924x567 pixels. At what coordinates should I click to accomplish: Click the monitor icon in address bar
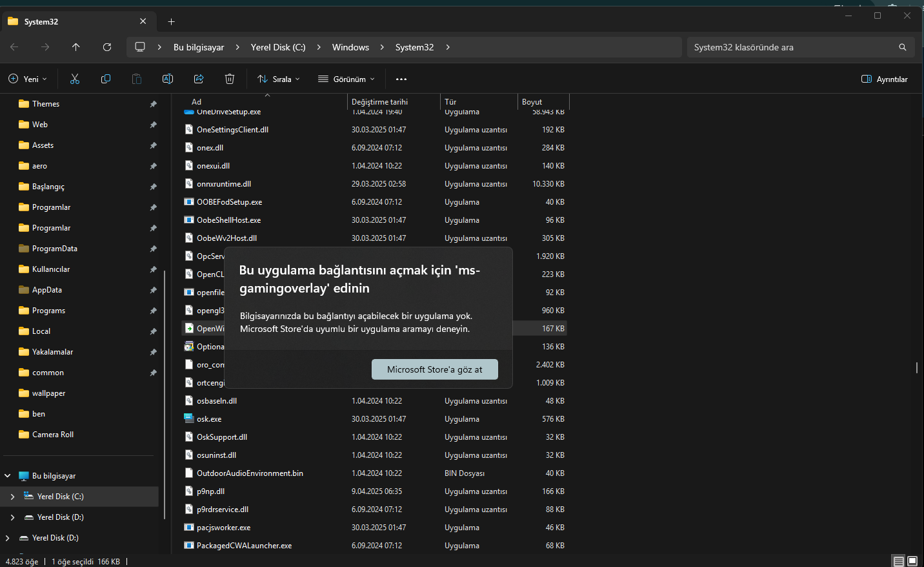(x=140, y=47)
